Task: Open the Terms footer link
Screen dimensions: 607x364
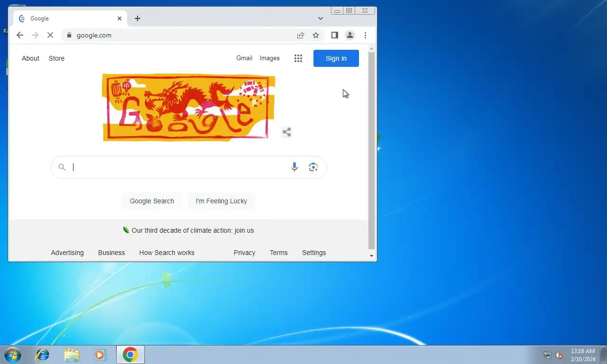Action: [279, 253]
